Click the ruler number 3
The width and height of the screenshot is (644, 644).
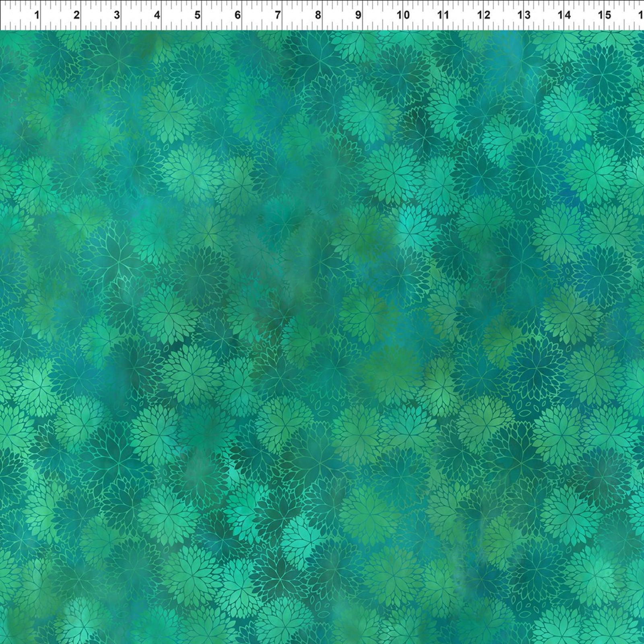pyautogui.click(x=117, y=15)
